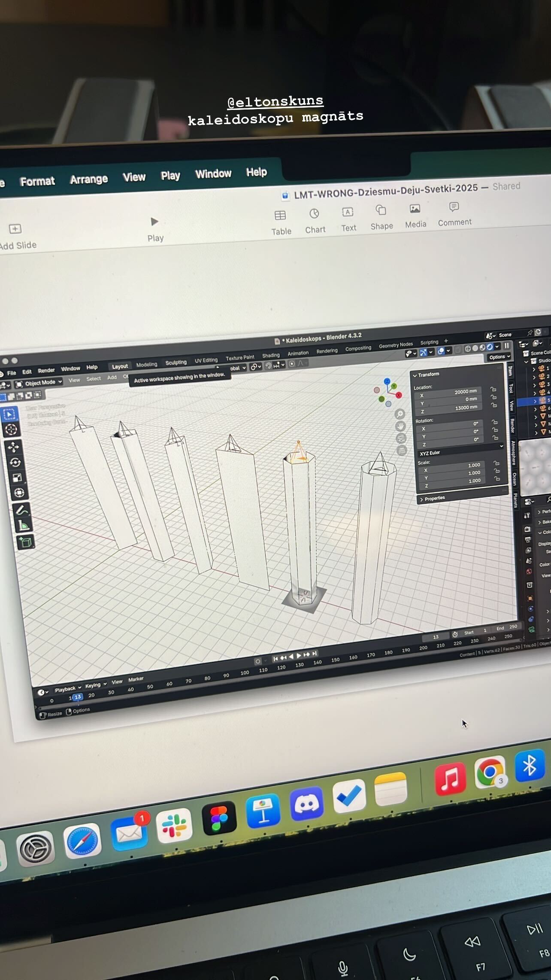The image size is (551, 980).
Task: Open Blender Render menu
Action: point(46,371)
